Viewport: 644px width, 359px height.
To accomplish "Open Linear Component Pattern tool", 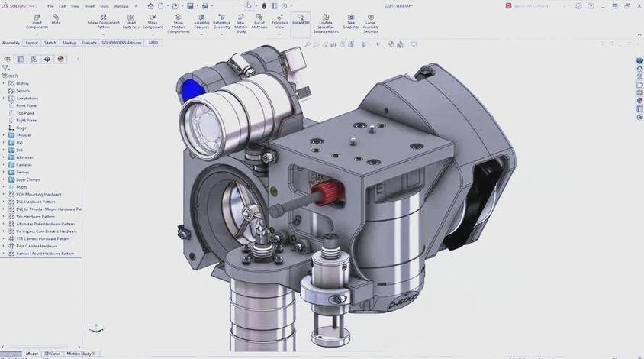I will pos(103,22).
